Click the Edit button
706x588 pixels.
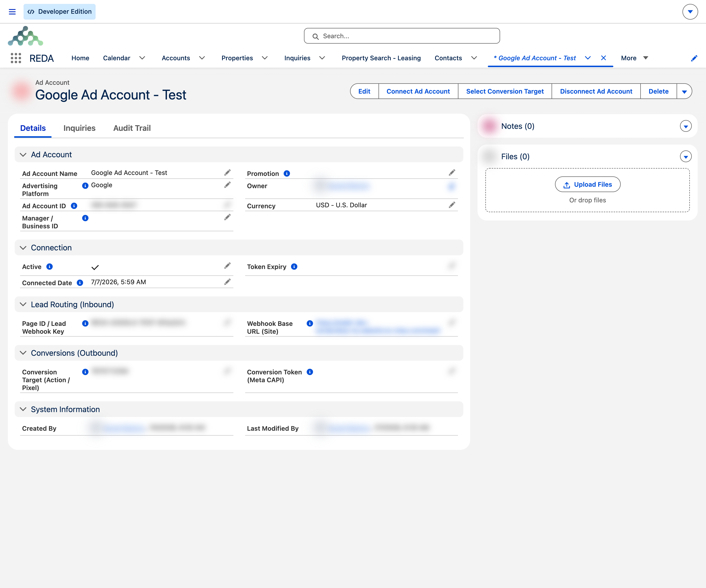coord(364,91)
